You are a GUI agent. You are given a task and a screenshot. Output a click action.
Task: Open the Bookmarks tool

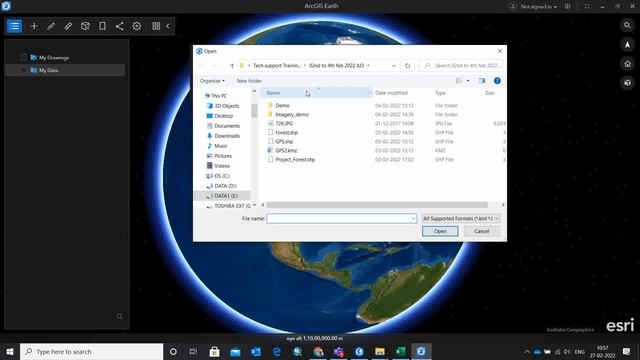coord(102,26)
